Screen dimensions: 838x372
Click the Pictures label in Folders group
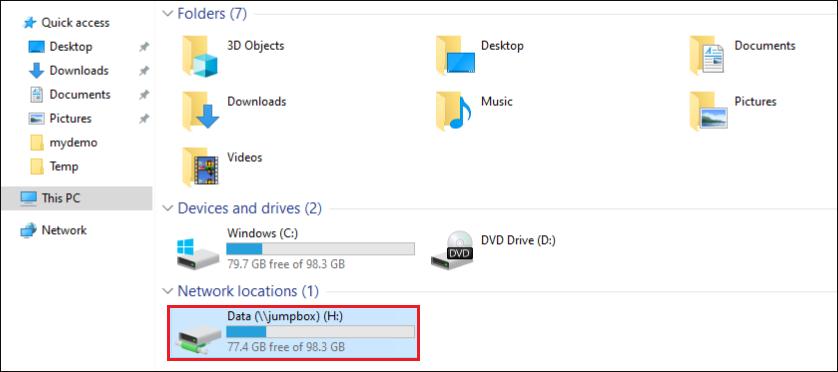tap(756, 102)
